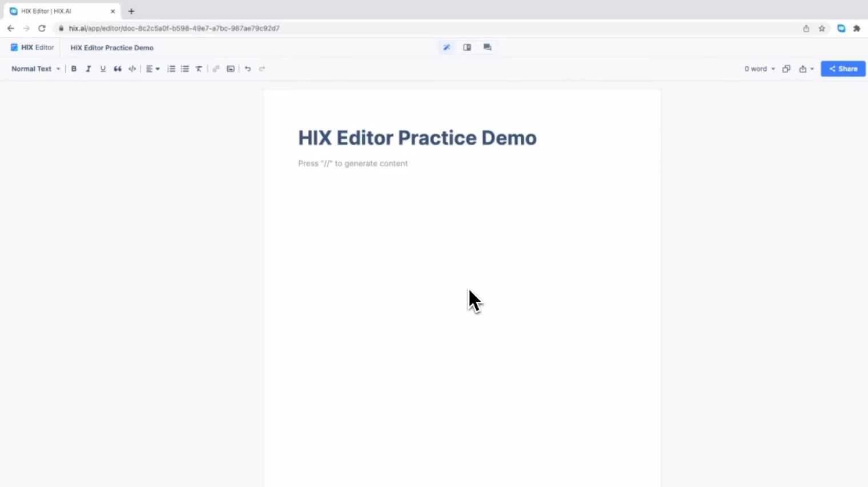Click the blue Share button

[843, 69]
